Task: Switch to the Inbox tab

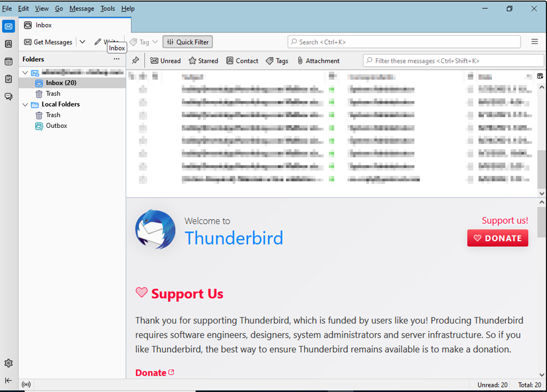Action: (x=75, y=25)
